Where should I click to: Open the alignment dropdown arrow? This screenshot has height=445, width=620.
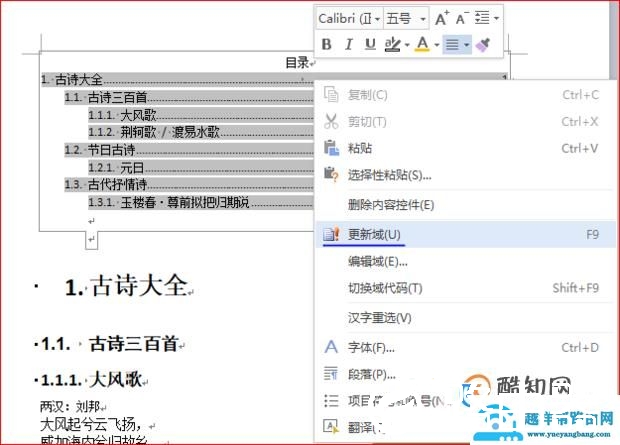(467, 45)
